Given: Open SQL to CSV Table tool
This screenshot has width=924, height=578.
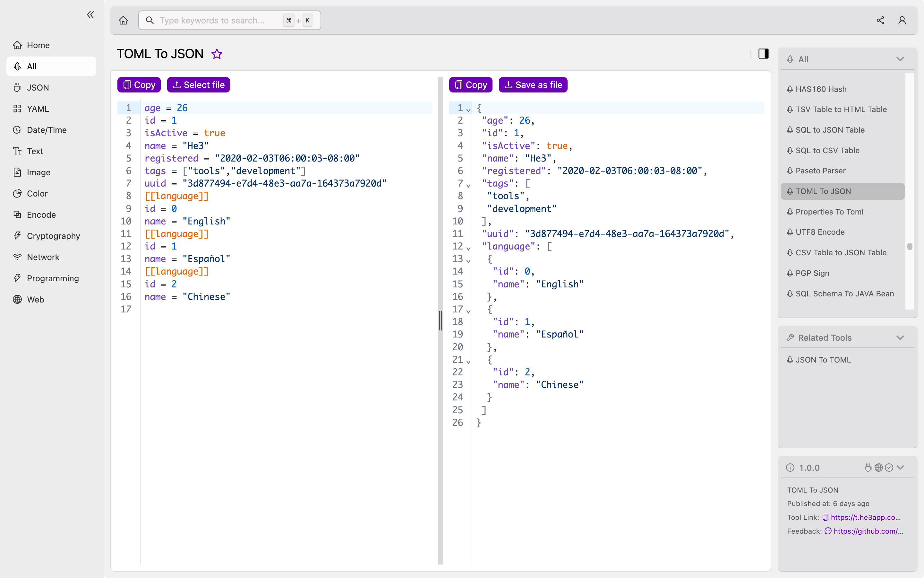Looking at the screenshot, I should click(843, 150).
